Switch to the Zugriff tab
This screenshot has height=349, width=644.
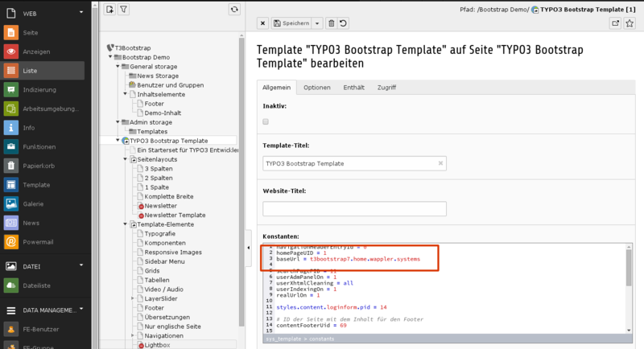pos(386,88)
